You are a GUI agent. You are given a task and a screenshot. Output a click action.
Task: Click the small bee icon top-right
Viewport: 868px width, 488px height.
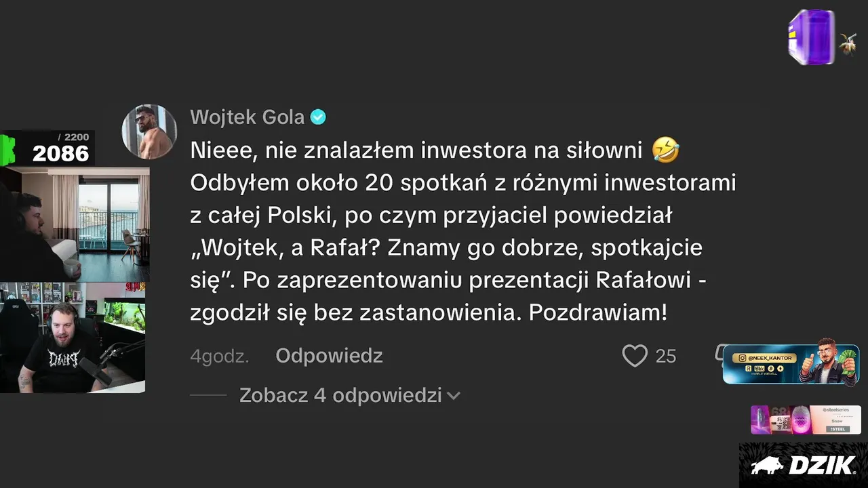coord(847,43)
